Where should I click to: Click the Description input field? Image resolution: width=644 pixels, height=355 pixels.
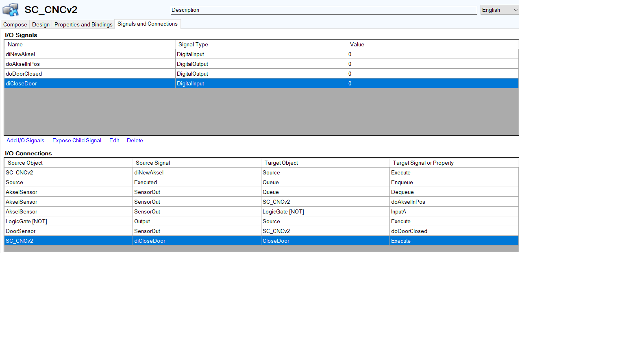click(x=324, y=10)
